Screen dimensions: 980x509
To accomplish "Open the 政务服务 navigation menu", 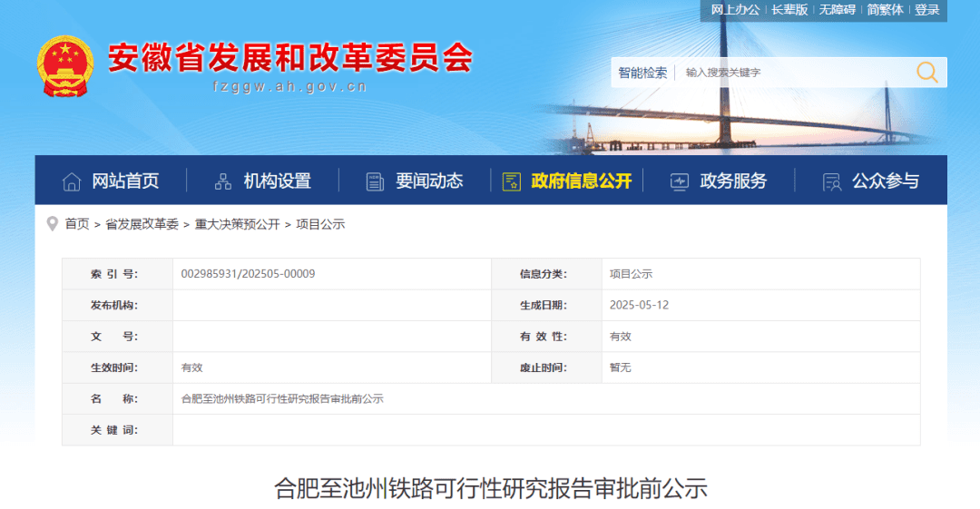I will pos(733,181).
